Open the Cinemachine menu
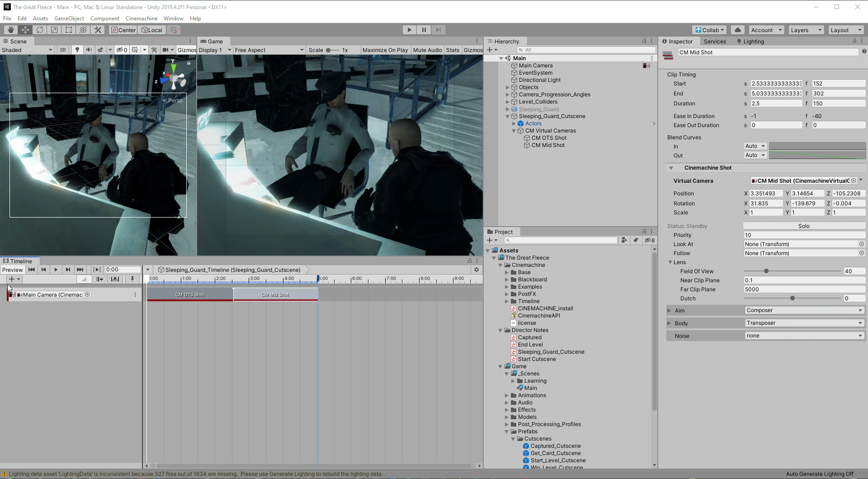Screen dimensions: 868x479 pyautogui.click(x=142, y=19)
